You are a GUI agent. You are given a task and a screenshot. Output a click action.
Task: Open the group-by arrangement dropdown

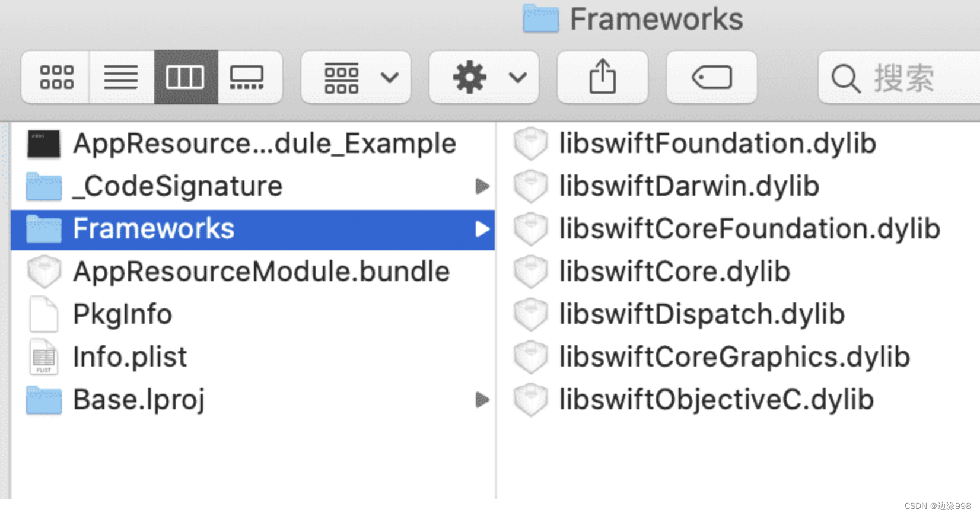[356, 77]
